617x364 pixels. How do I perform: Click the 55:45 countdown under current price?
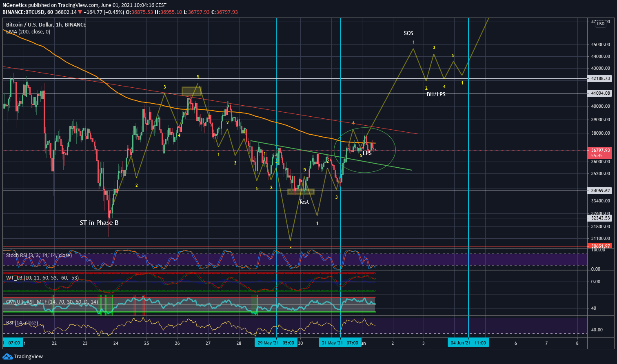coord(597,155)
